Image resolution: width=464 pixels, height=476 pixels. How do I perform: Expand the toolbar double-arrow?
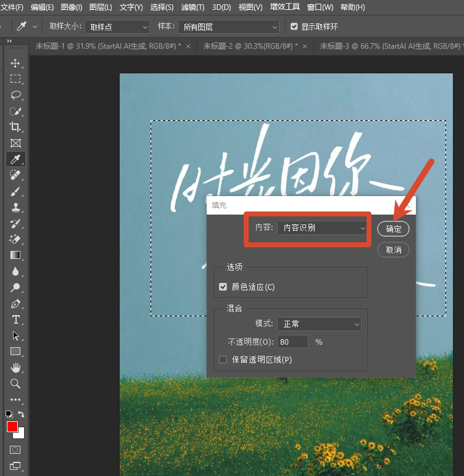point(9,41)
